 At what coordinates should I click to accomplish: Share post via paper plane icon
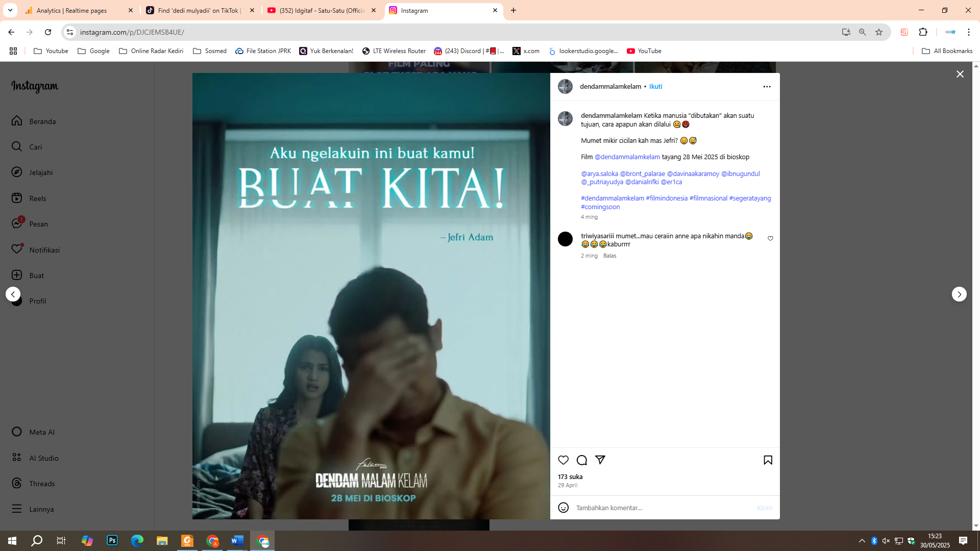600,460
